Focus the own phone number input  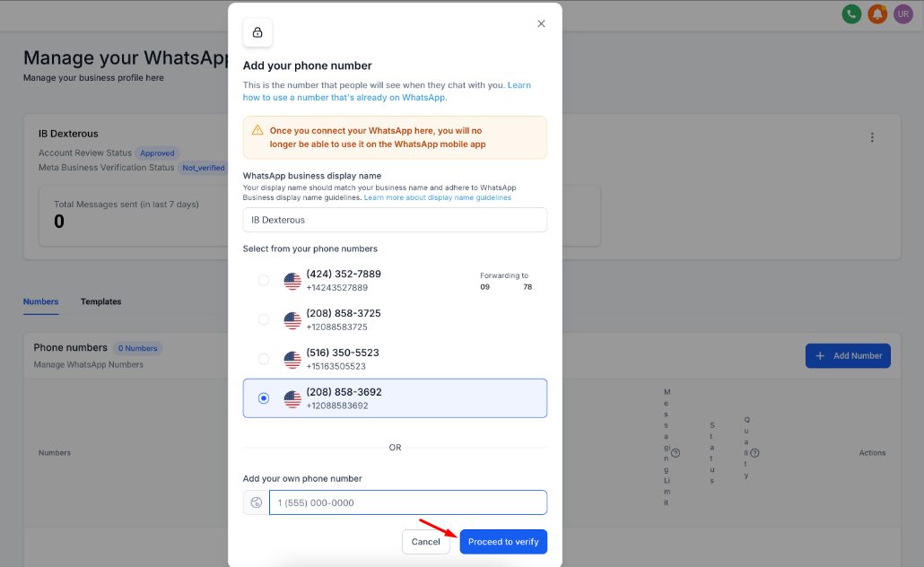tap(407, 502)
